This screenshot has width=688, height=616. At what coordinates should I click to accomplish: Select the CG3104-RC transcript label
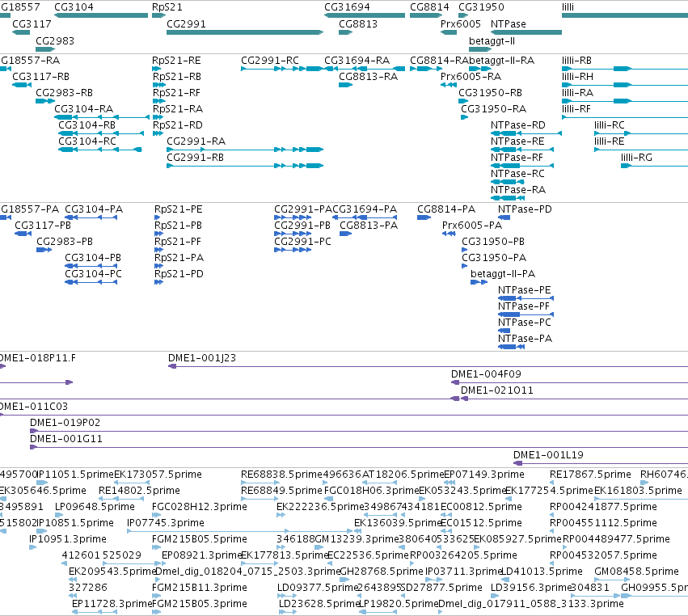pos(87,141)
